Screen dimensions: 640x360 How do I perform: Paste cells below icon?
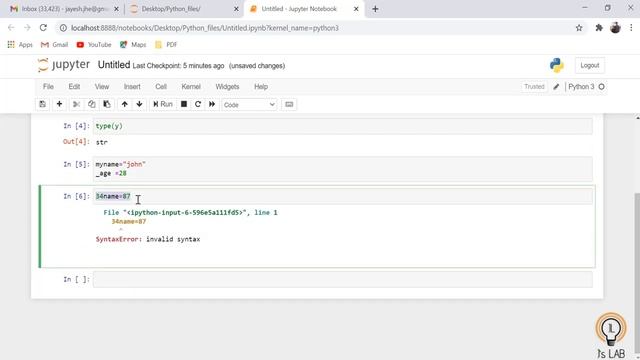[107, 104]
